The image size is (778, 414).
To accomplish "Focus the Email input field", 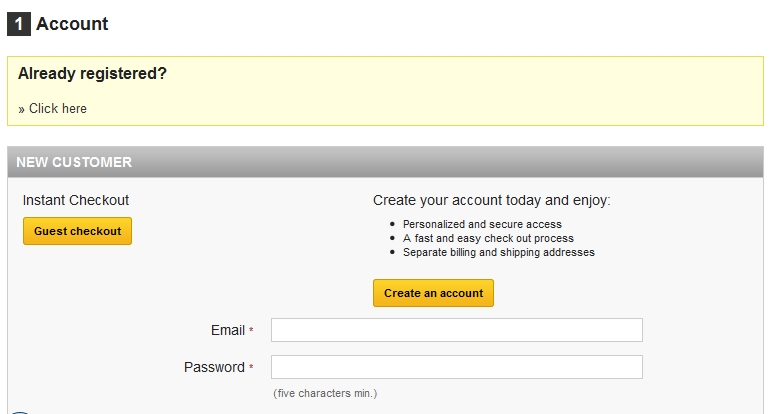I will click(x=456, y=330).
